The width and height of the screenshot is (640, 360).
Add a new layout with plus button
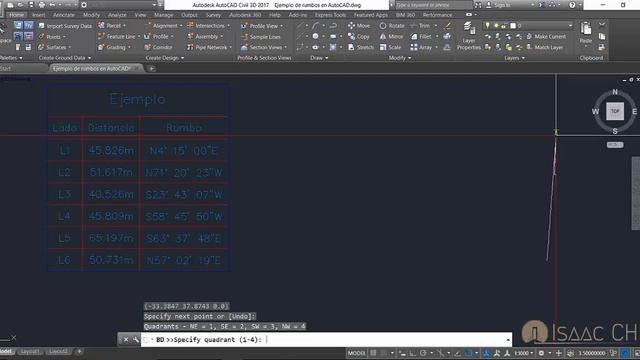(x=80, y=351)
